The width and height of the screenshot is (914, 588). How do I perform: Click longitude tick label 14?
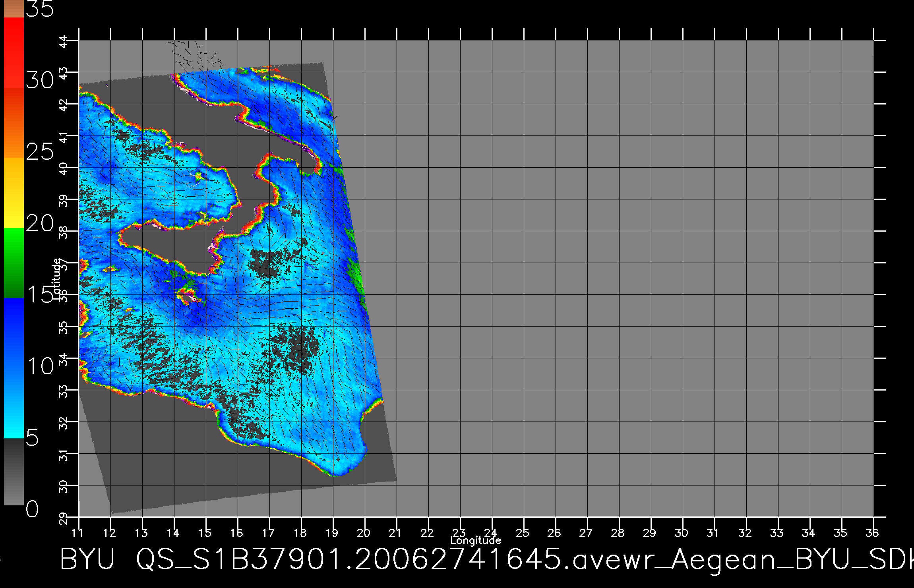[x=173, y=533]
